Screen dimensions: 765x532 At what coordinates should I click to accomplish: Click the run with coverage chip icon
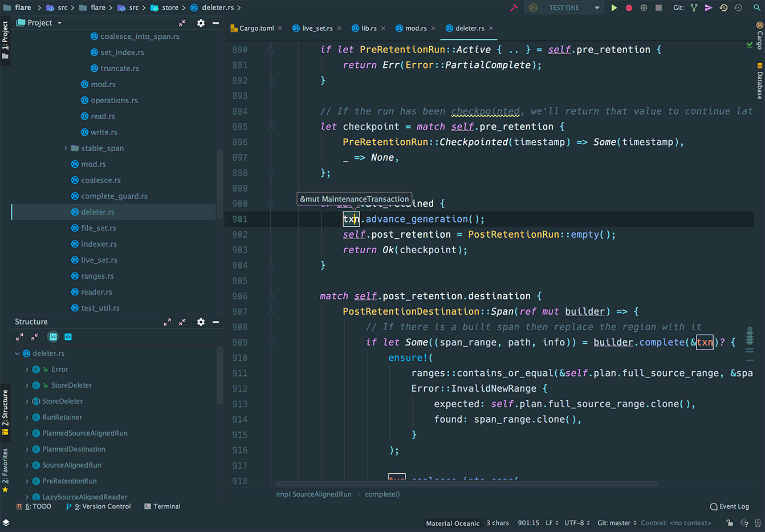(644, 8)
